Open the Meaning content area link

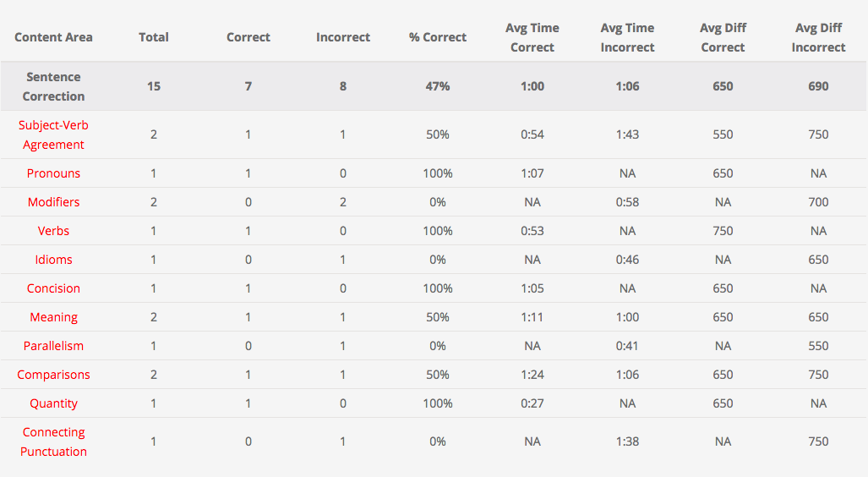point(53,317)
